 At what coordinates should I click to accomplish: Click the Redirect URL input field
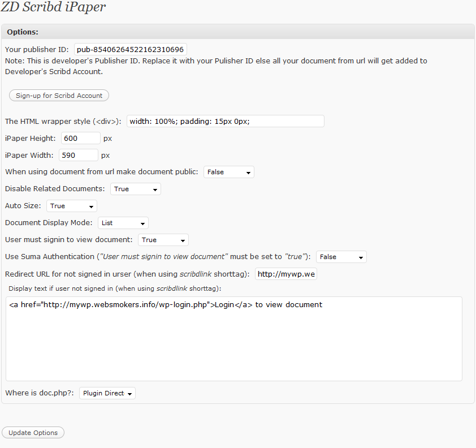[286, 274]
